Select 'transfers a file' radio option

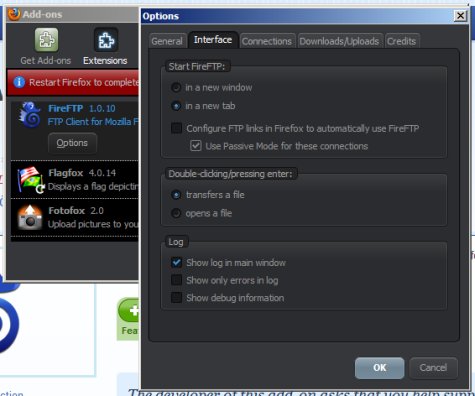[x=176, y=195]
